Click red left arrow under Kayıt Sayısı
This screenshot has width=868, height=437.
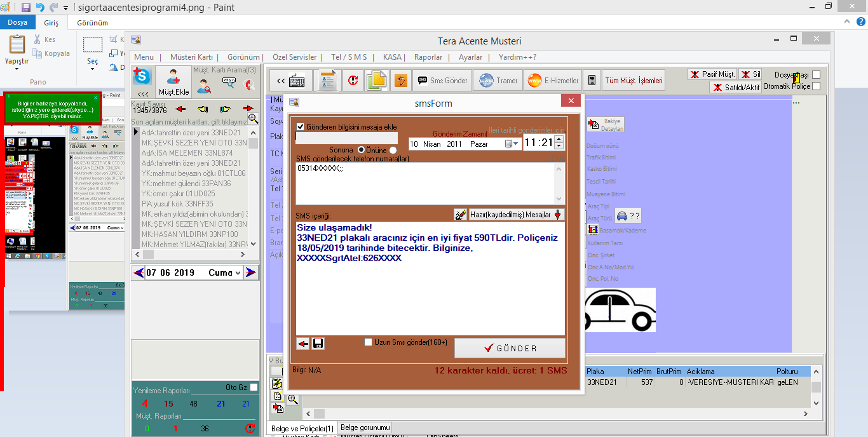point(180,109)
